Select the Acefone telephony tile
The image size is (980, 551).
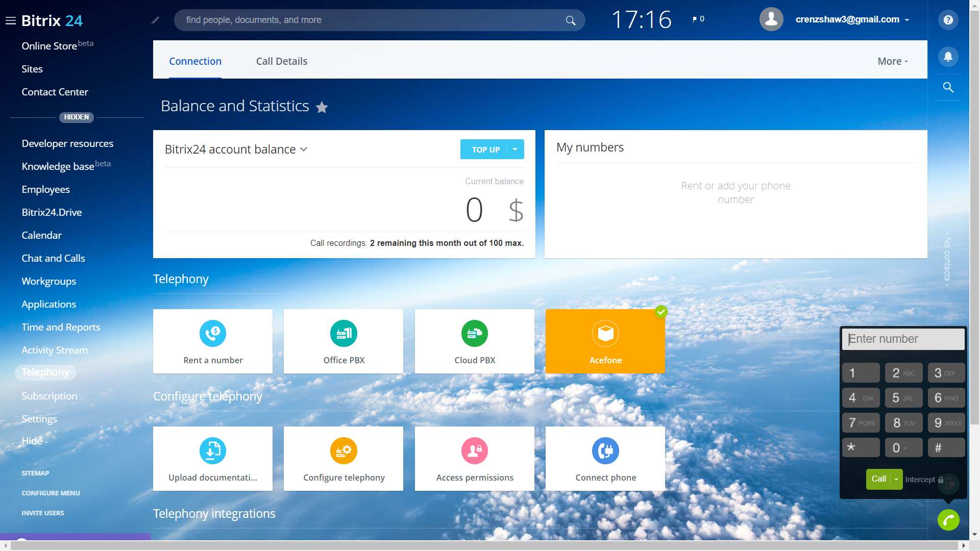click(x=605, y=341)
